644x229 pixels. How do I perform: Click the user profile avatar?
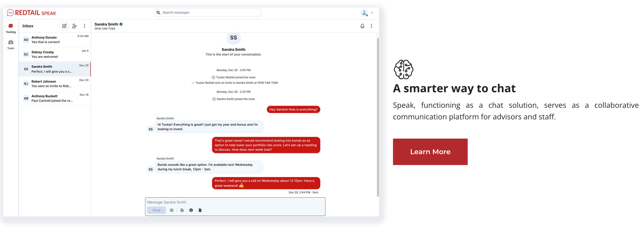coord(364,13)
